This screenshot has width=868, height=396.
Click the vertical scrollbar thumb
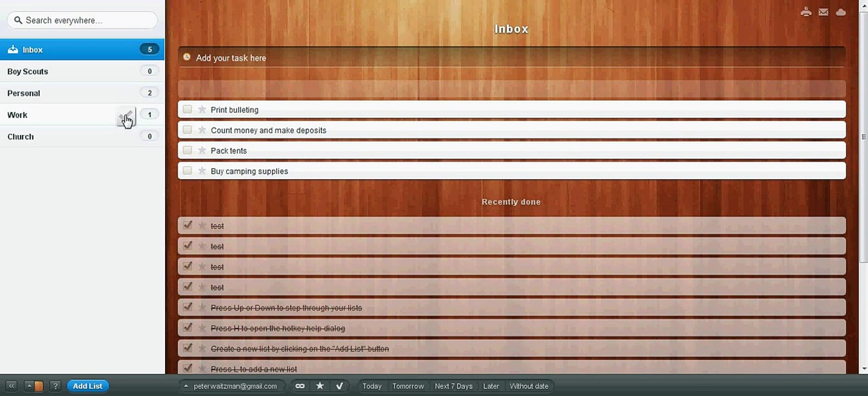[864, 136]
